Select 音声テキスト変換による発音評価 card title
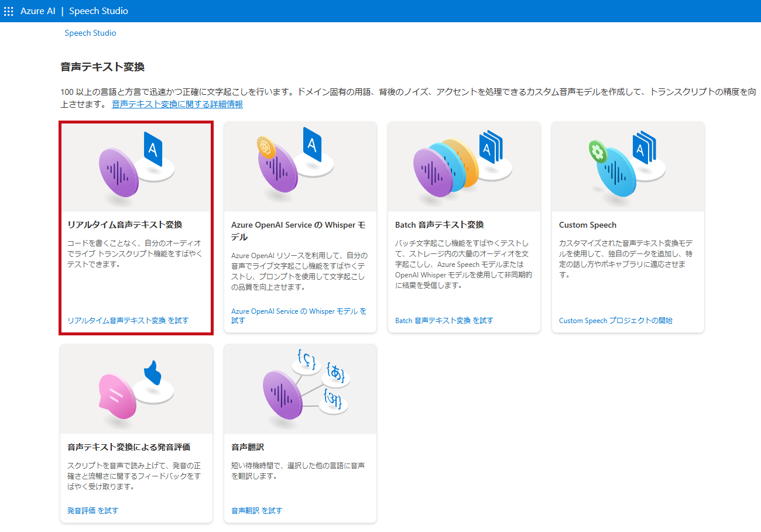Screen dimensions: 761x532 (x=129, y=447)
